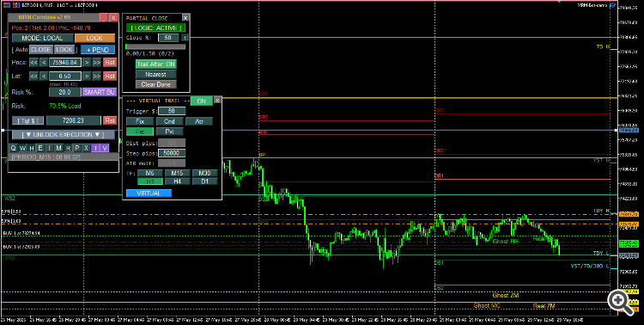Select the M15 timeframe

178,173
